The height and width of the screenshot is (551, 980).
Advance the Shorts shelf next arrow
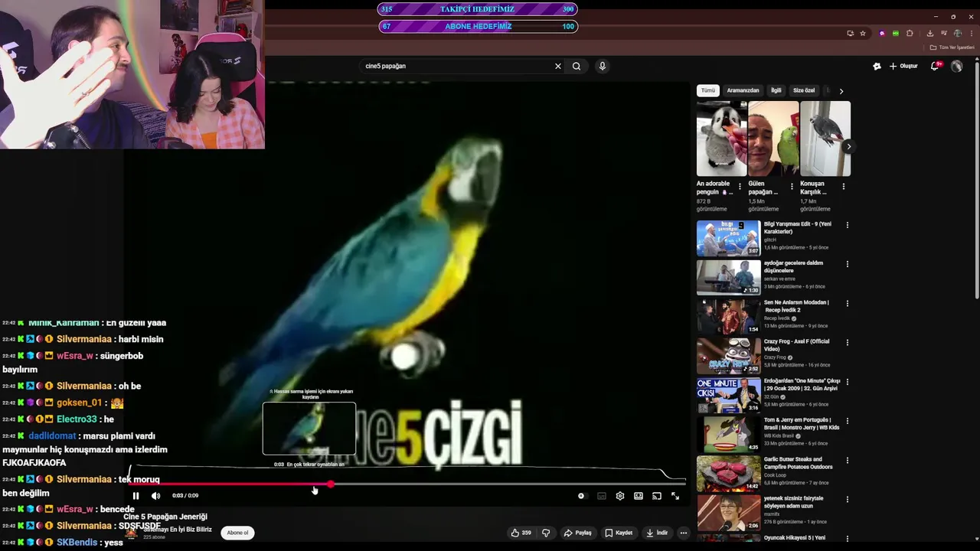(848, 146)
